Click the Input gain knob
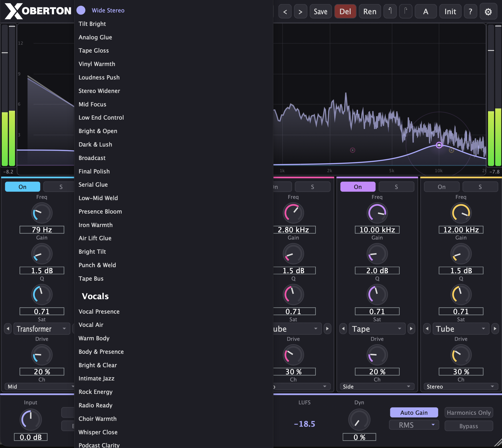502x448 pixels. [31, 420]
